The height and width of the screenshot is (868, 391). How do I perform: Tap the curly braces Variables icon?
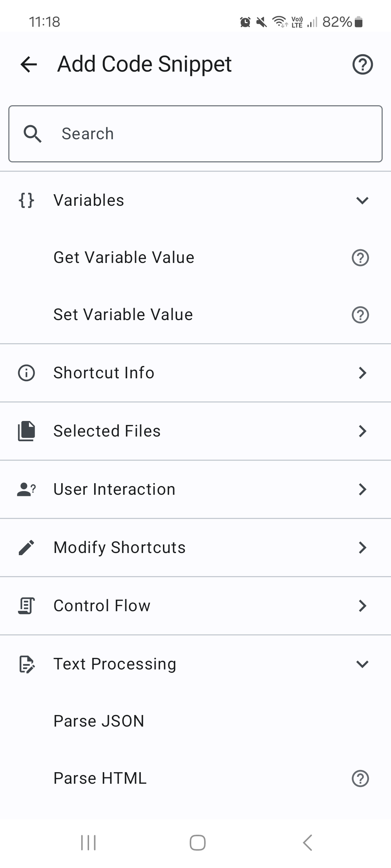(26, 200)
